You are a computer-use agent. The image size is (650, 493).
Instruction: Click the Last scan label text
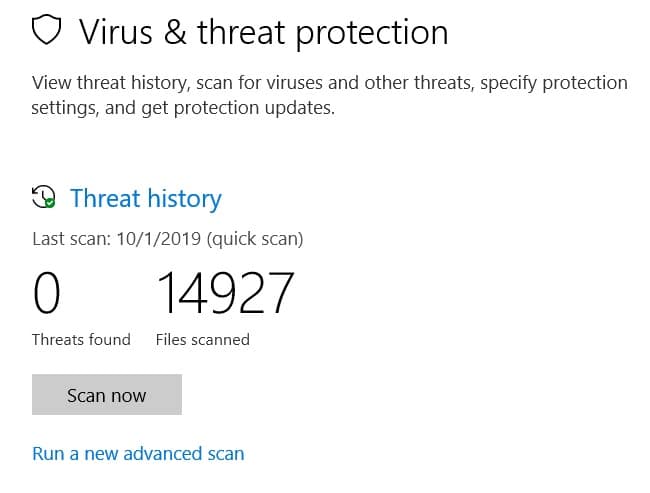(x=71, y=239)
